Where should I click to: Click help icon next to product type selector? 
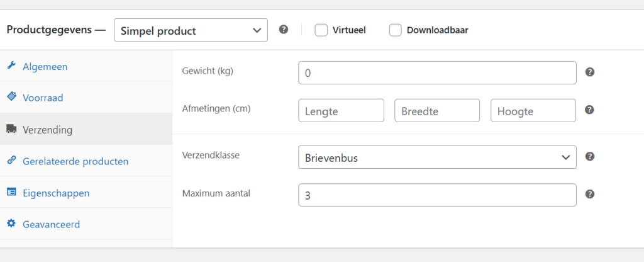[x=284, y=30]
